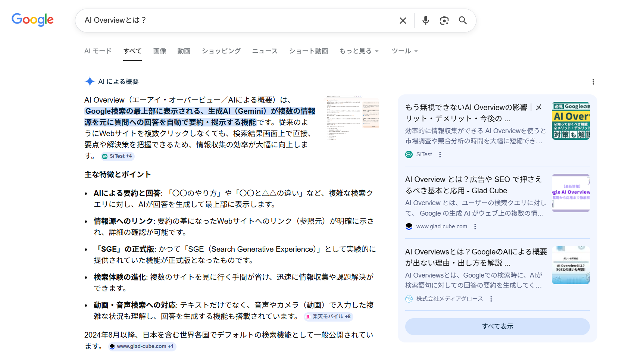Click the 2024年8月以降 paragraph text

pyautogui.click(x=229, y=341)
